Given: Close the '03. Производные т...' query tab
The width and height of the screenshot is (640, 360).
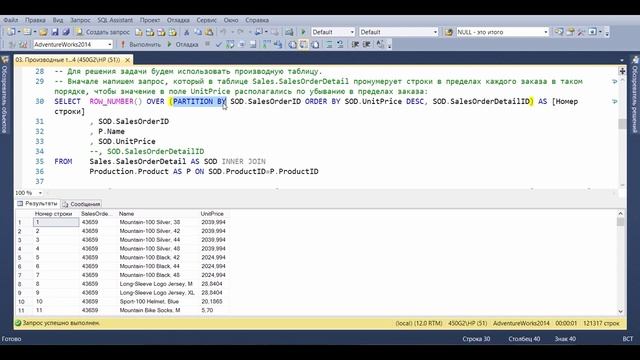Looking at the screenshot, I should click(x=127, y=60).
